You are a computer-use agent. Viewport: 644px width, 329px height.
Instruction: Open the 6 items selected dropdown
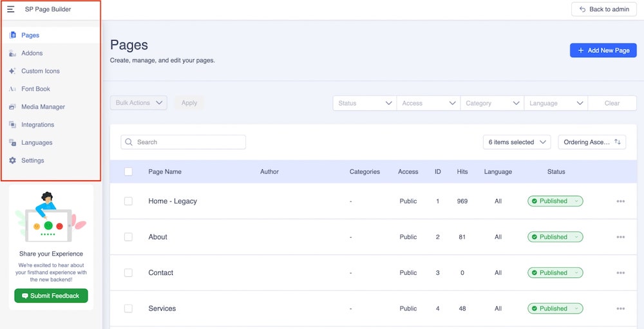[516, 142]
